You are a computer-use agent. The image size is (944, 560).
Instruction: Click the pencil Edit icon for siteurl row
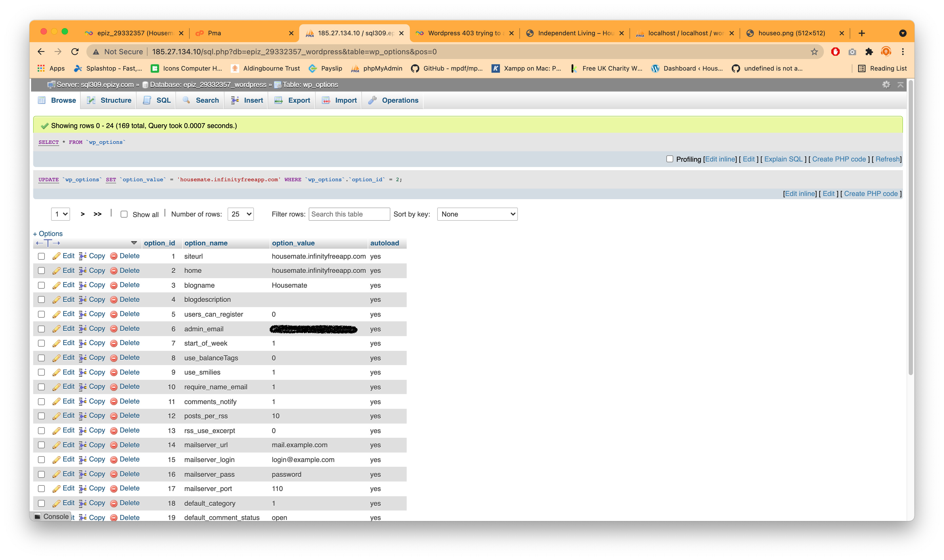[57, 256]
